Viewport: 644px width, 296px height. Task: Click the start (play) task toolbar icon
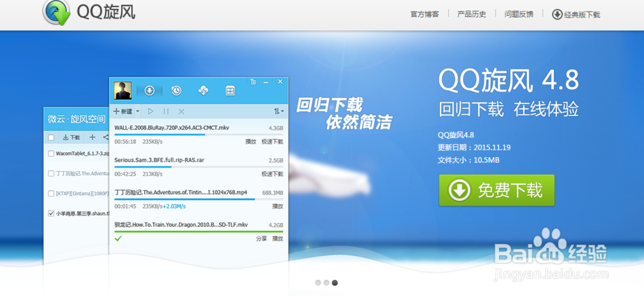point(151,111)
